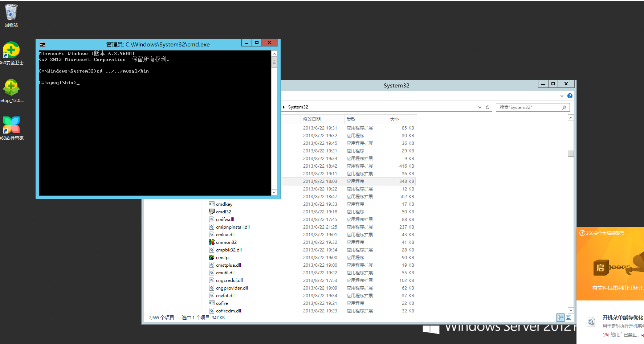The width and height of the screenshot is (644, 344).
Task: Select the cmstp program icon in the file list
Action: [x=212, y=257]
